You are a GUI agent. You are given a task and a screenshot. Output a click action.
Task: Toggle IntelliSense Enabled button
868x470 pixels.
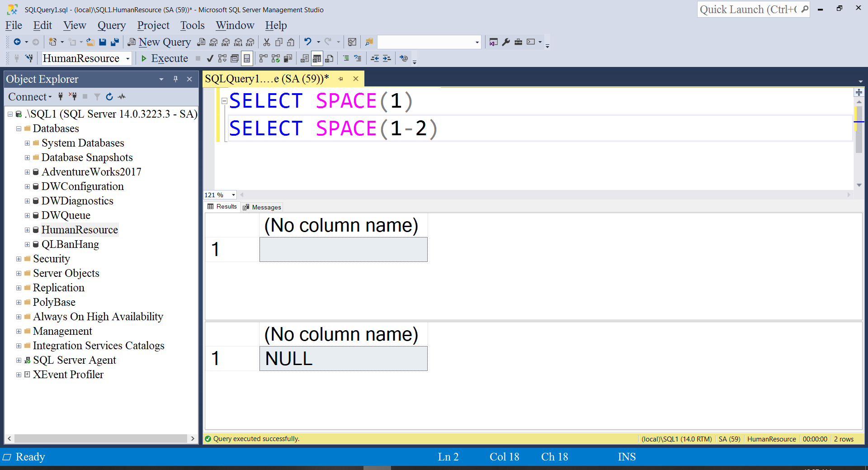(247, 58)
